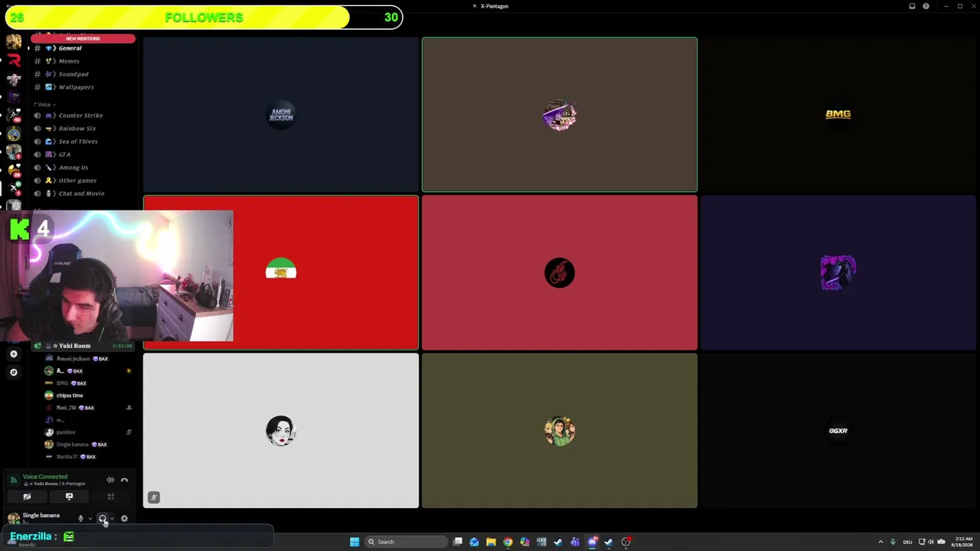Image resolution: width=980 pixels, height=551 pixels.
Task: Focus the purple tile with dark figure avatar
Action: pyautogui.click(x=838, y=273)
